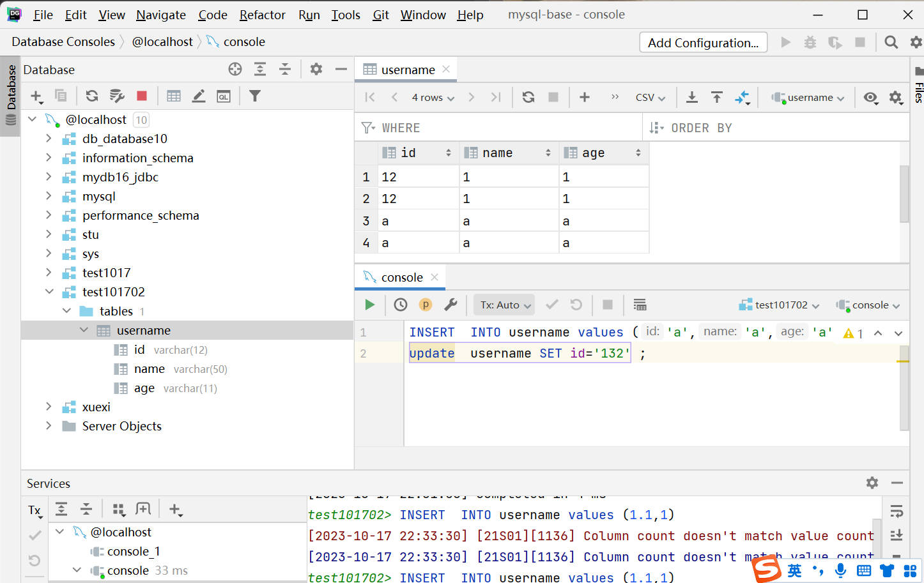
Task: Click the Select Opened File target icon
Action: tap(235, 69)
